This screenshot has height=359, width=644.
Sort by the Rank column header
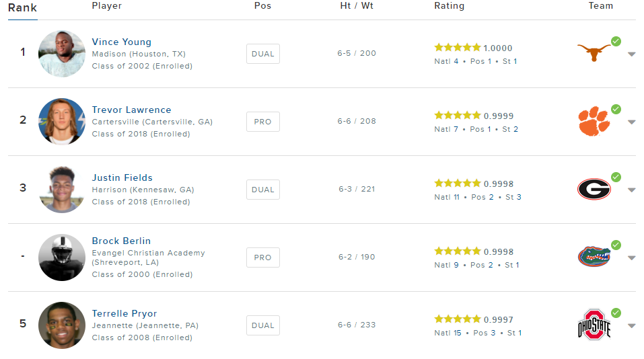pos(23,8)
